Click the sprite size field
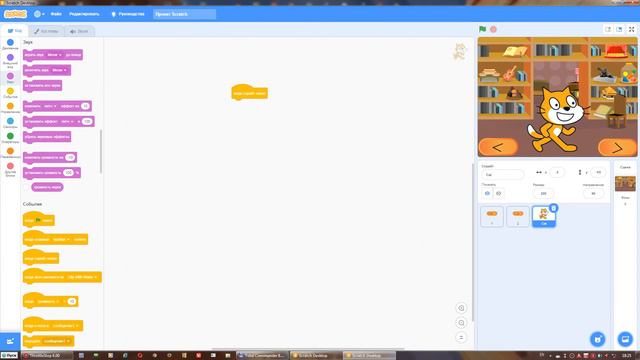 coord(543,193)
